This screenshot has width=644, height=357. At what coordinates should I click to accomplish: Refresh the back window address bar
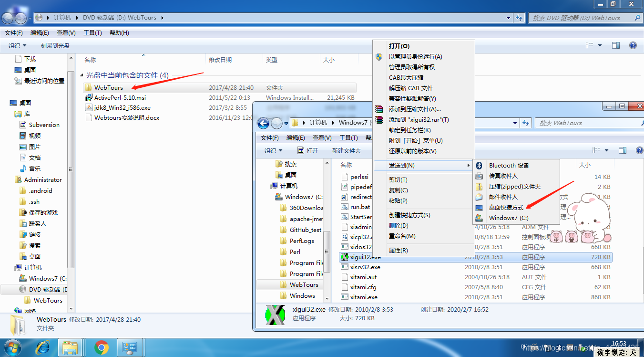click(519, 18)
